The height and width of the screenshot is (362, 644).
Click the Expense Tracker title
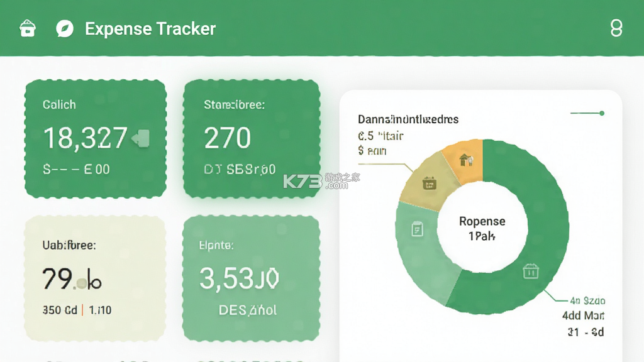(x=150, y=29)
